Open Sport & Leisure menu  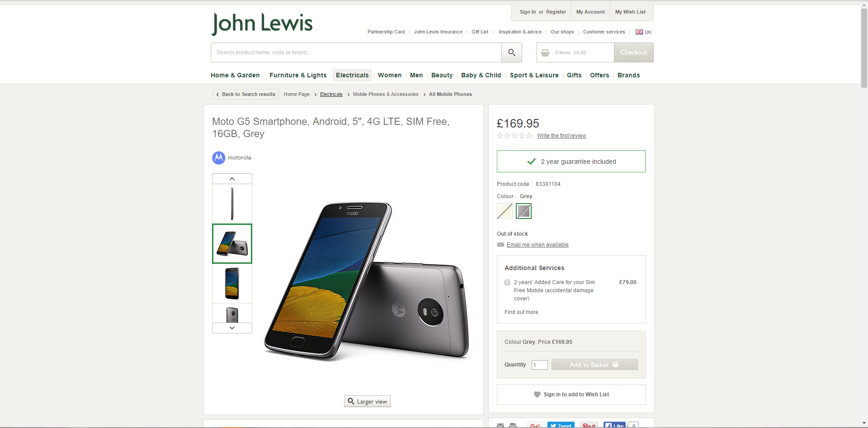click(x=534, y=75)
